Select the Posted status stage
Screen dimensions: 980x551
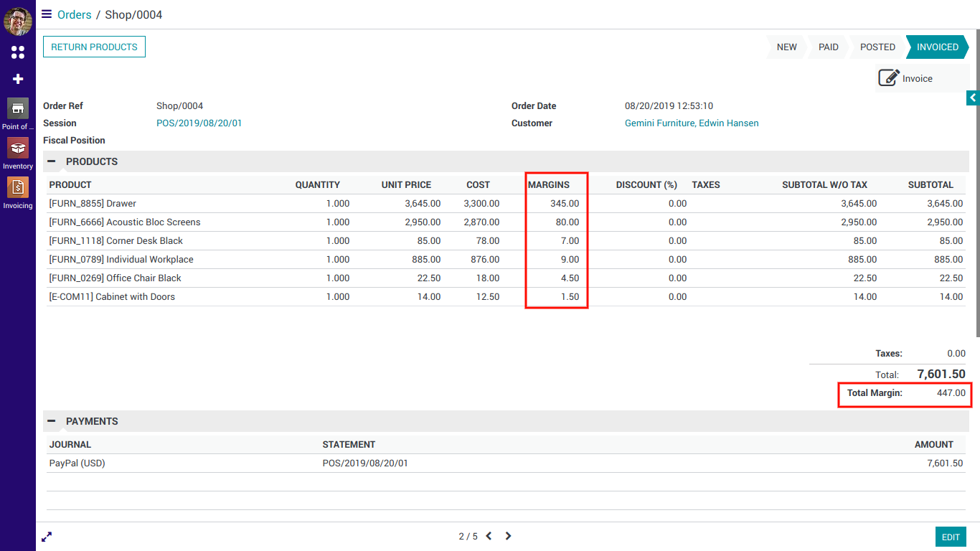point(877,47)
